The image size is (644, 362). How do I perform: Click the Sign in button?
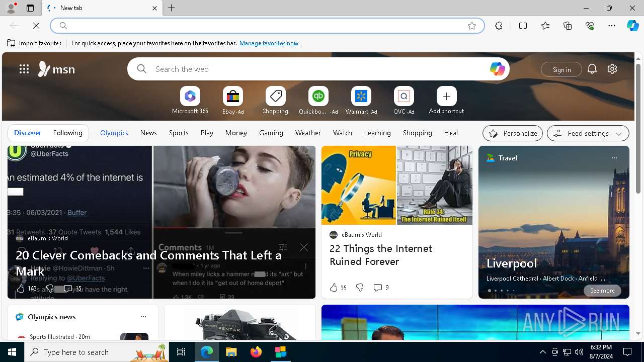[561, 69]
